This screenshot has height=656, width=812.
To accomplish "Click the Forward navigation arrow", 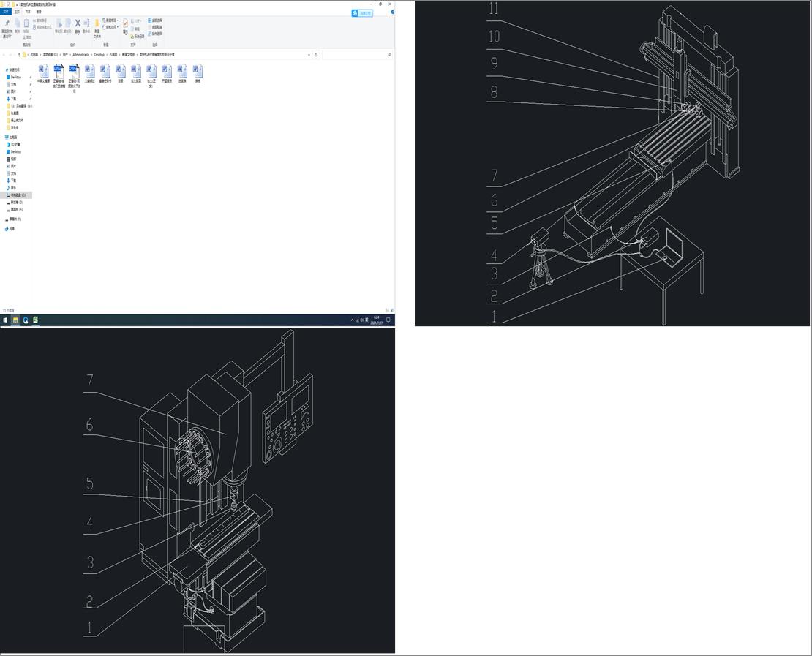I will 10,54.
